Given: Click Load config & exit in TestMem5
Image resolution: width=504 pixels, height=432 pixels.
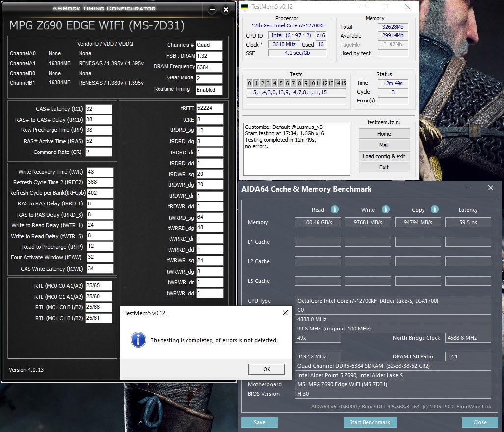Looking at the screenshot, I should click(384, 156).
